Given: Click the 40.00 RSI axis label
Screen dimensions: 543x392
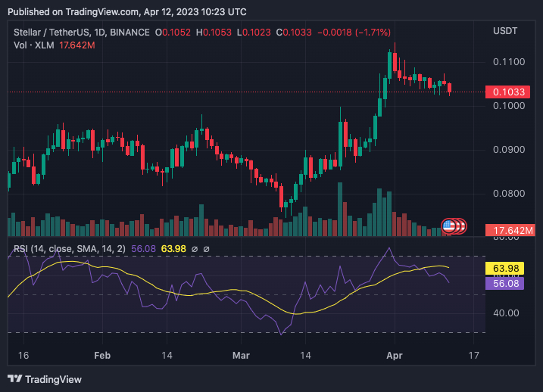Looking at the screenshot, I should coord(506,313).
